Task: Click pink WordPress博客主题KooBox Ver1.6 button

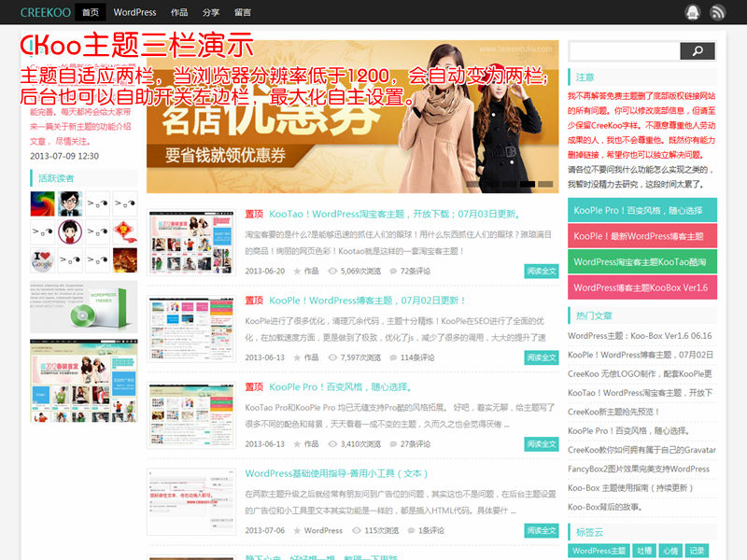Action: [x=642, y=287]
